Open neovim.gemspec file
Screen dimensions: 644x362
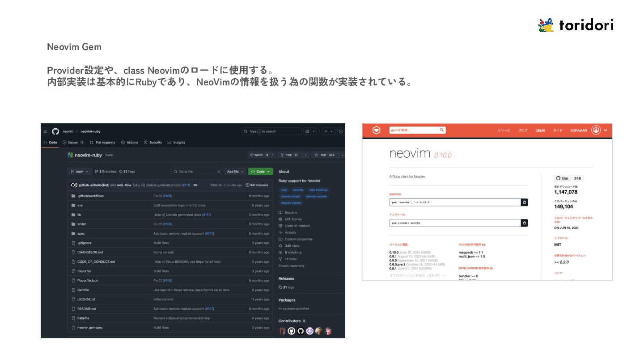click(90, 328)
